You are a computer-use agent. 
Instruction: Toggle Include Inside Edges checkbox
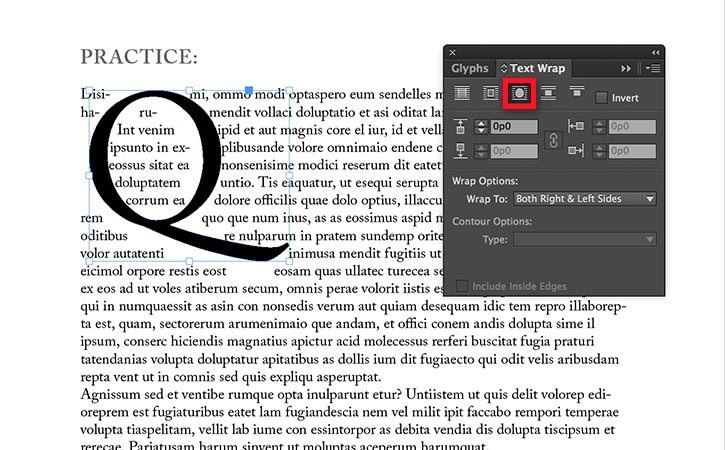[x=461, y=286]
